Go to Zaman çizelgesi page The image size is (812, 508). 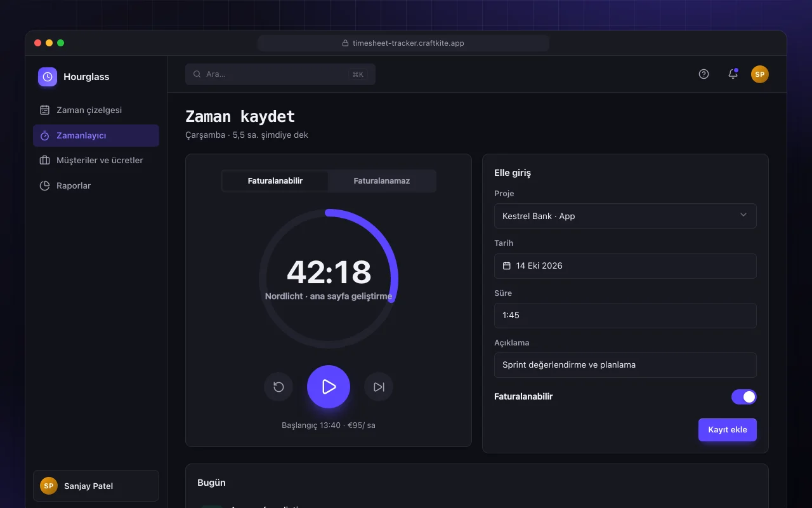click(96, 110)
